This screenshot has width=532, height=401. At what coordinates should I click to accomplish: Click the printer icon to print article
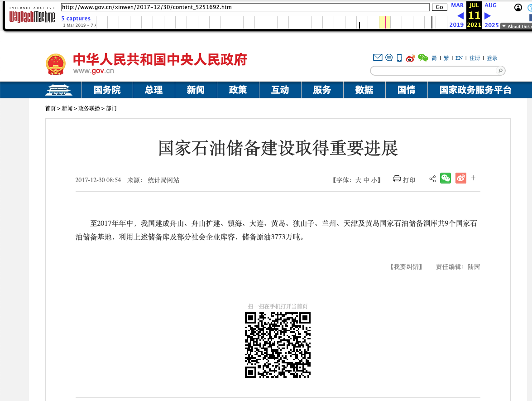click(397, 179)
